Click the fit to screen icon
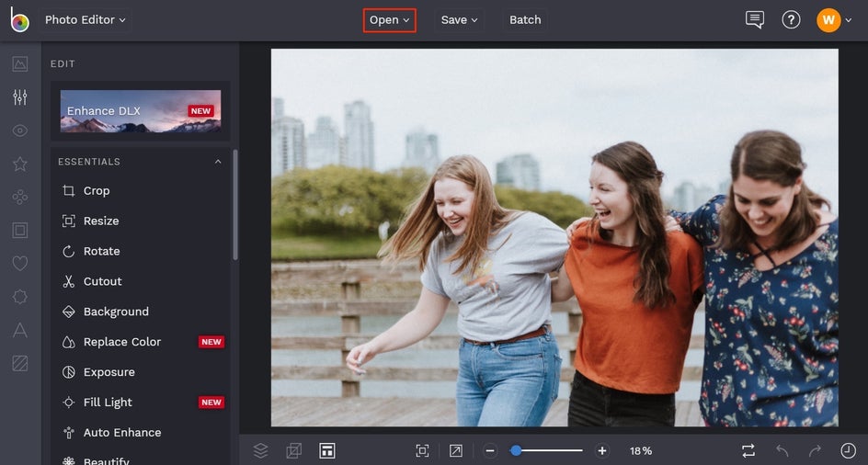The height and width of the screenshot is (465, 868). pyautogui.click(x=422, y=450)
